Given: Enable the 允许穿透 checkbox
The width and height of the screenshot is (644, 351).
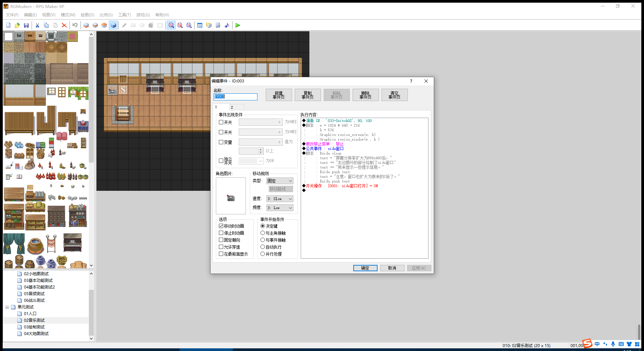Looking at the screenshot, I should coord(221,247).
